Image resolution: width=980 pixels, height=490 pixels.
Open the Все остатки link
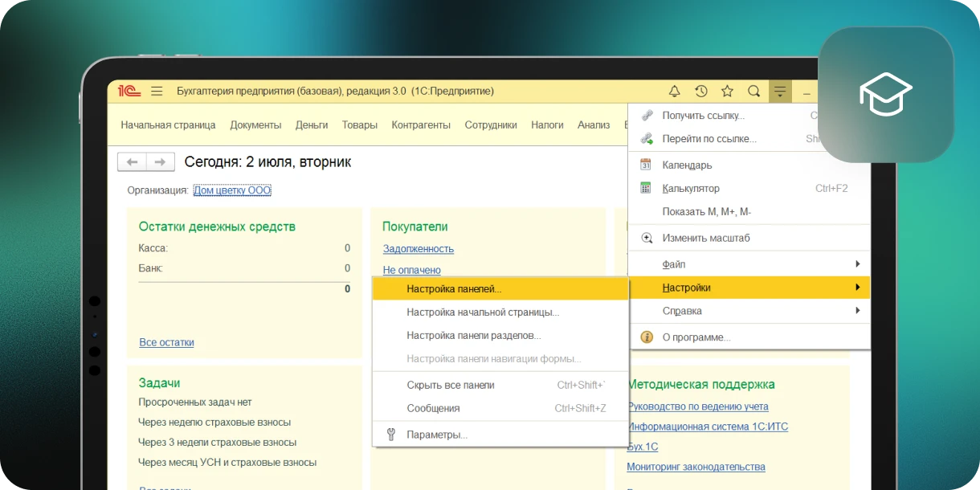click(166, 342)
